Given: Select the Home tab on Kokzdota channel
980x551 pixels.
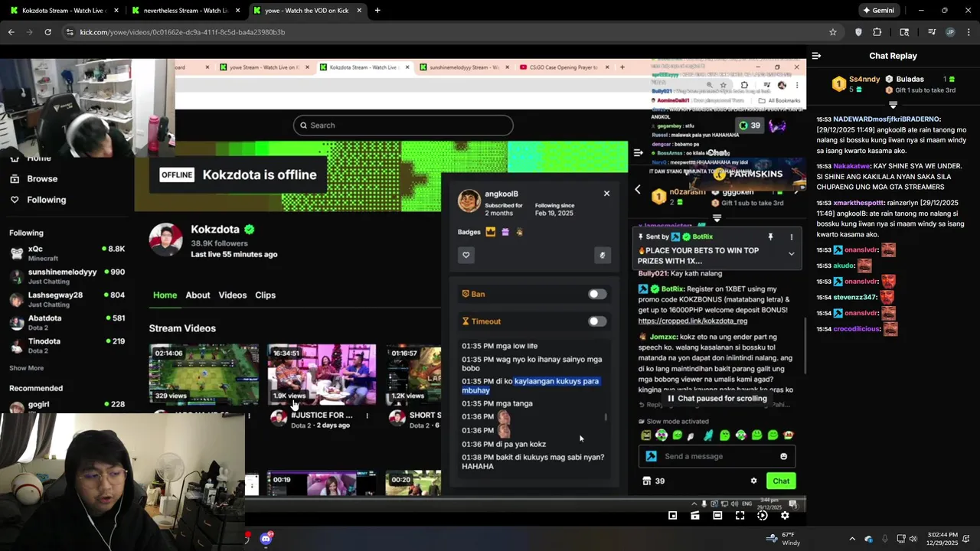Looking at the screenshot, I should (165, 295).
